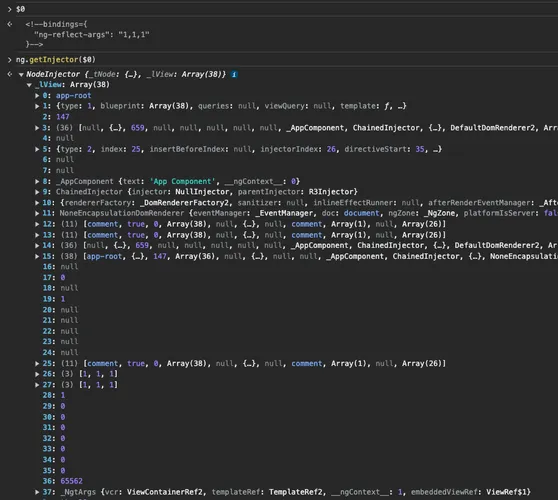
Task: Click _DomRendererFactory2 in entry 10
Action: (186, 202)
